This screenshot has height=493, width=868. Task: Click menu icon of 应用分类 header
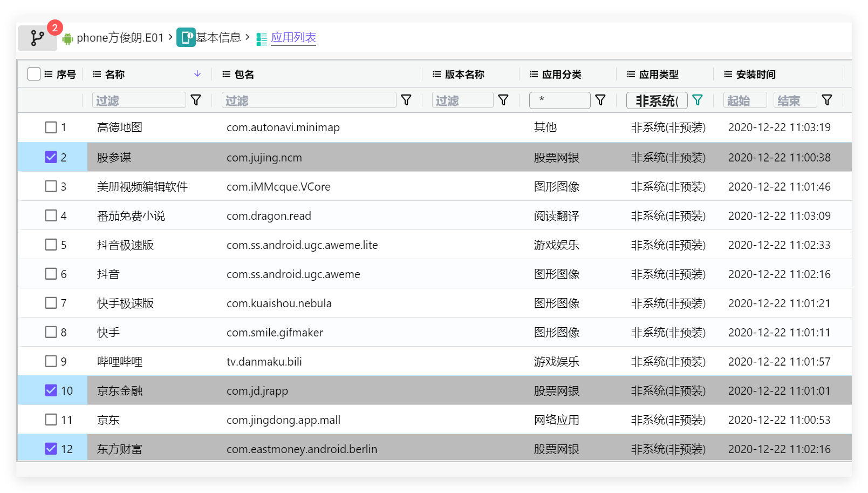(534, 75)
